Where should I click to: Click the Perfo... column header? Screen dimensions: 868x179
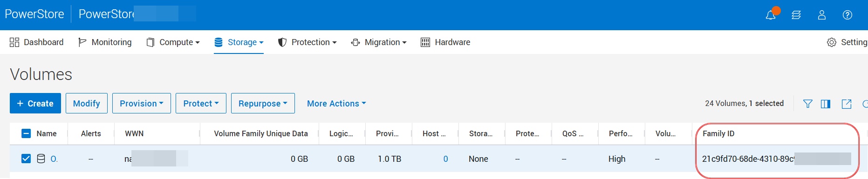pos(621,133)
